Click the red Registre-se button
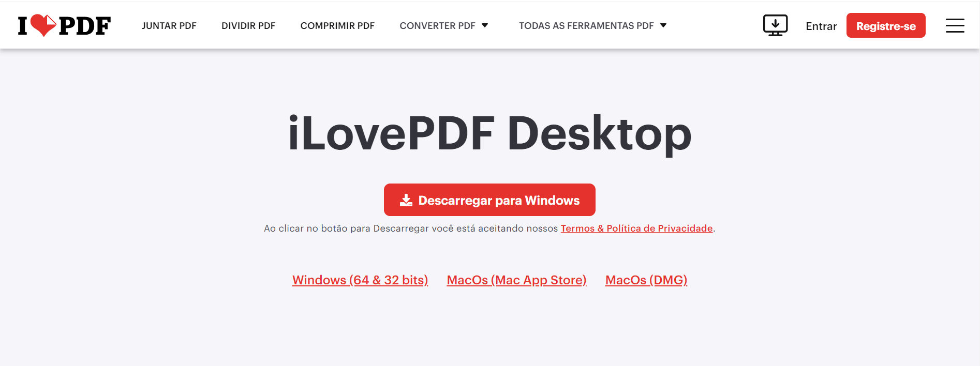The height and width of the screenshot is (366, 980). [x=886, y=25]
